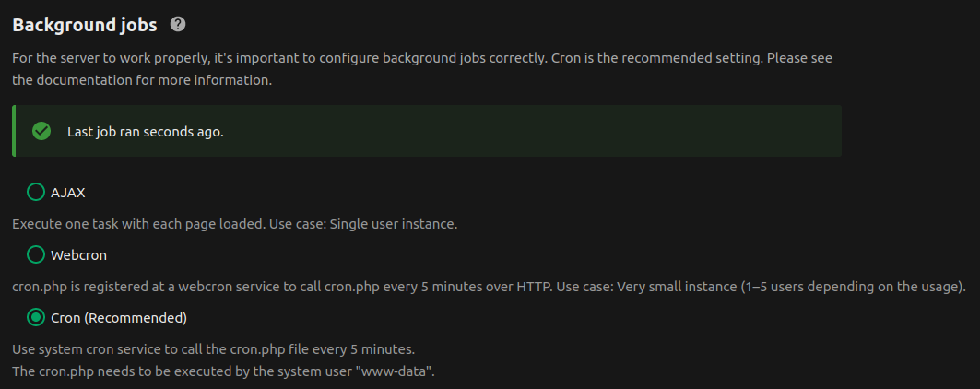Click the "Background jobs" section heading
This screenshot has width=980, height=389.
85,24
